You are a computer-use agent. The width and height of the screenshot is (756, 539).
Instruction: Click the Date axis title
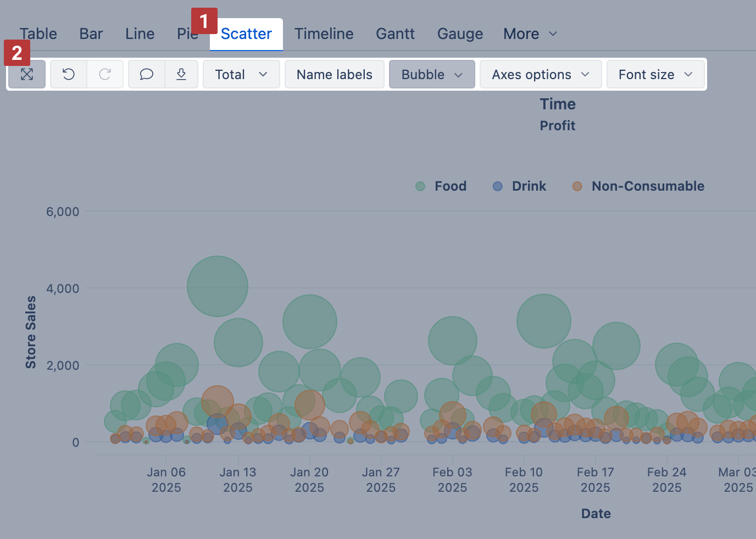click(596, 514)
